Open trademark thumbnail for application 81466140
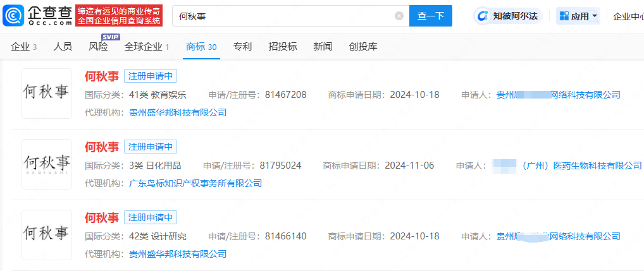 (47, 235)
